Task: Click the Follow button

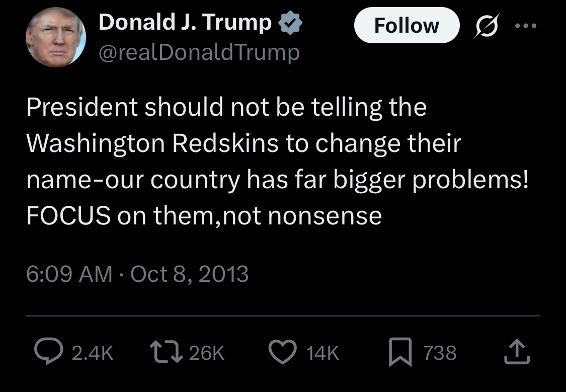Action: click(407, 25)
